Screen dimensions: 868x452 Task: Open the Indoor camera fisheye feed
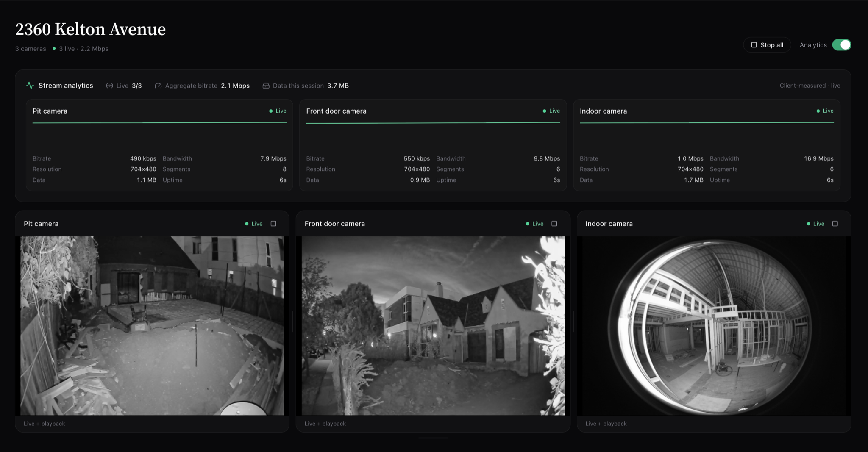click(714, 326)
